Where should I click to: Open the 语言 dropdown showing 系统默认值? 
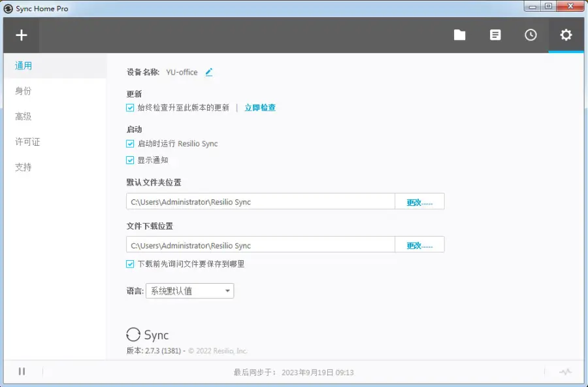click(189, 291)
